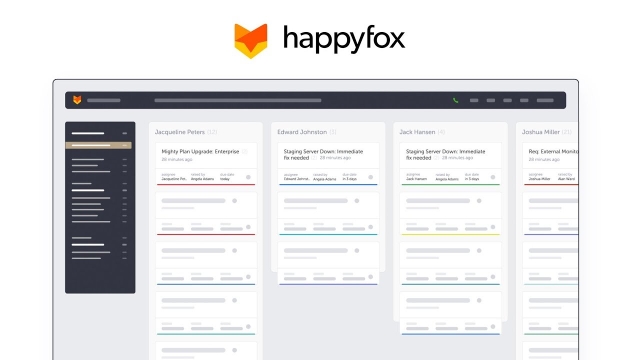Open Staging Server Down ticket under Edward Johnston
Screen dimensions: 640x360
(323, 154)
